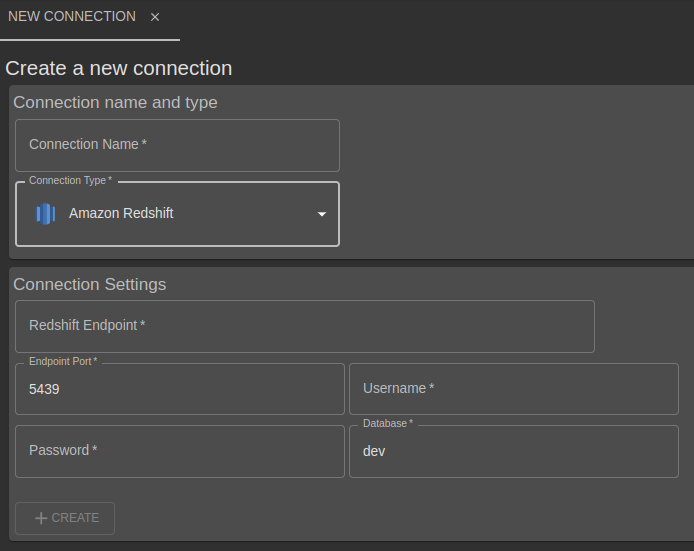The height and width of the screenshot is (551, 694).
Task: Select the NEW CONNECTION tab label
Action: pyautogui.click(x=72, y=16)
